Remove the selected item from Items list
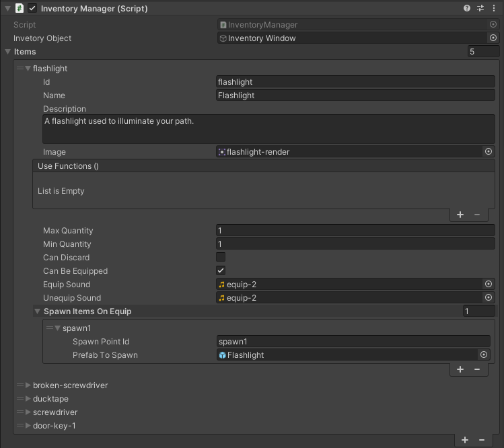The image size is (504, 448). click(481, 440)
